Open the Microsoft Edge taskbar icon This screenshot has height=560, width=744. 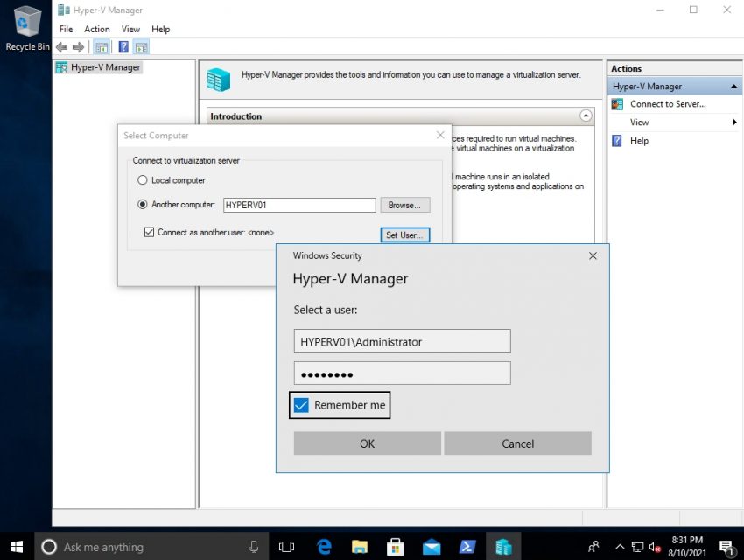pos(324,547)
